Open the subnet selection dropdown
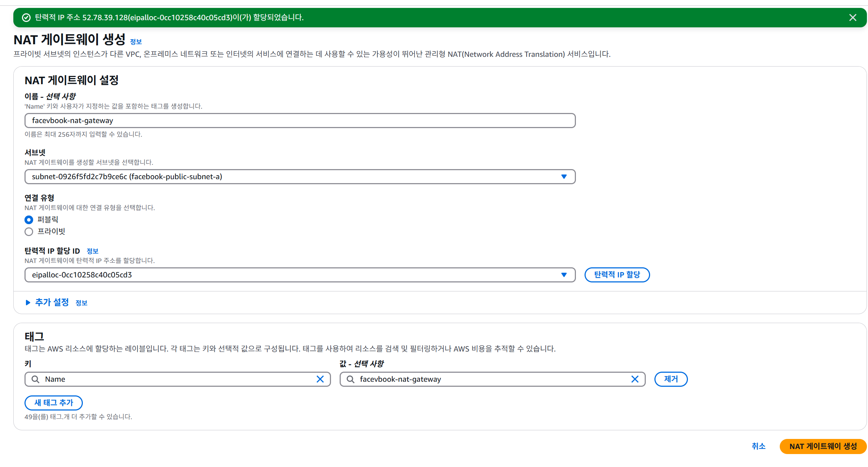 click(288, 177)
